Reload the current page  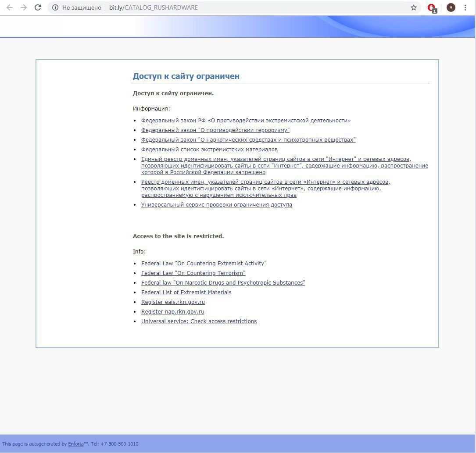[38, 7]
